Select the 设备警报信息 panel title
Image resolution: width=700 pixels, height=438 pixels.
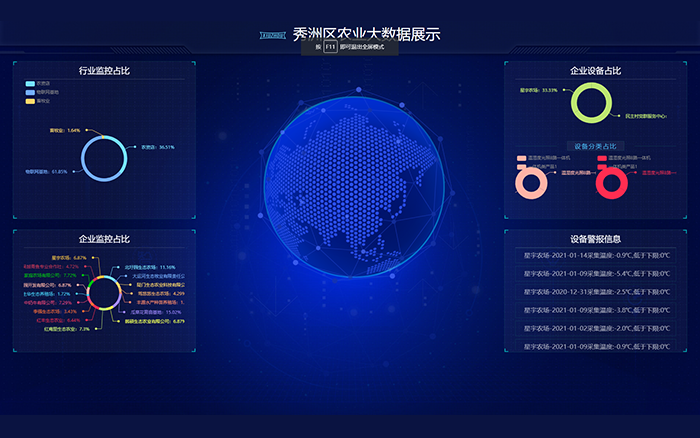tap(595, 239)
